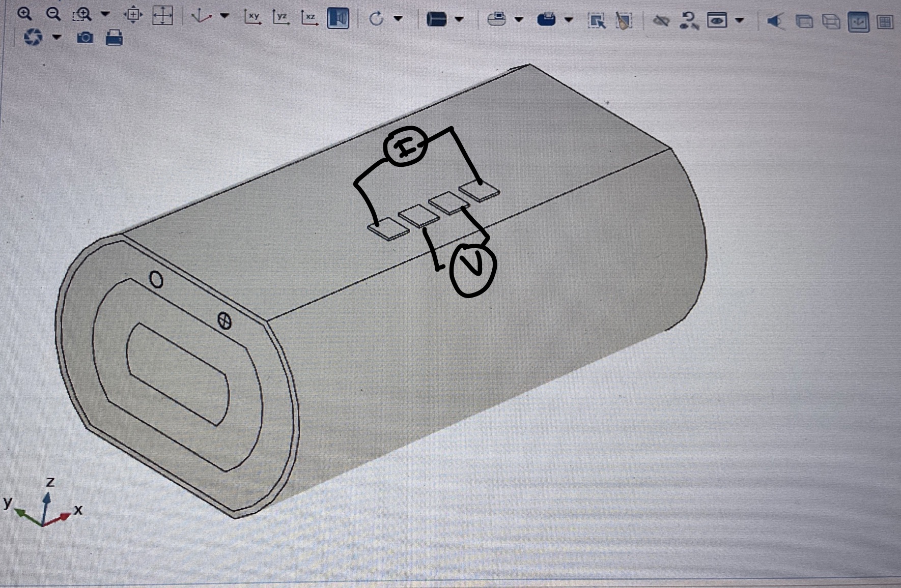This screenshot has width=901, height=588.
Task: Hide selected objects with crossed-eye icon
Action: (x=661, y=21)
